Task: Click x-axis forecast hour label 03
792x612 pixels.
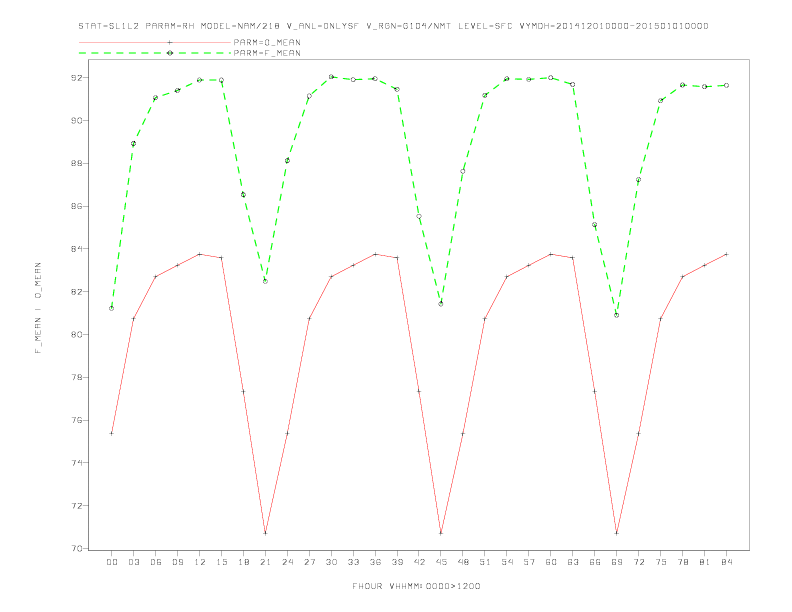Action: tap(133, 562)
